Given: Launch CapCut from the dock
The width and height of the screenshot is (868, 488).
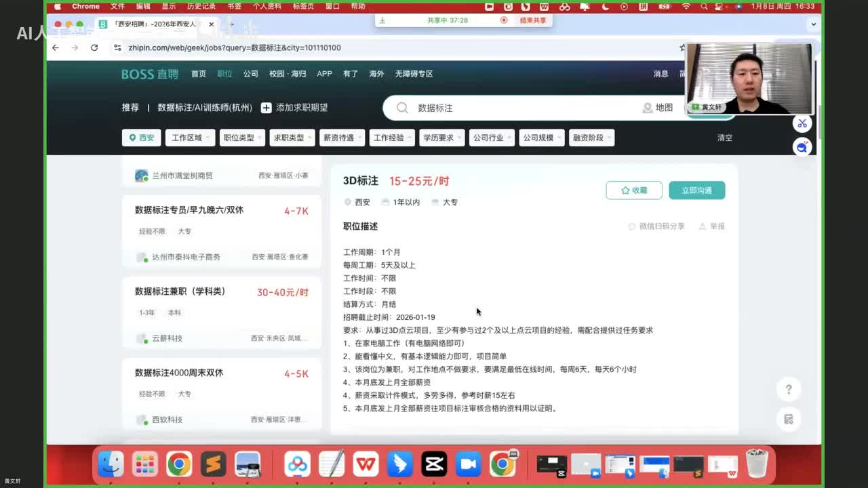Looking at the screenshot, I should pos(434,464).
